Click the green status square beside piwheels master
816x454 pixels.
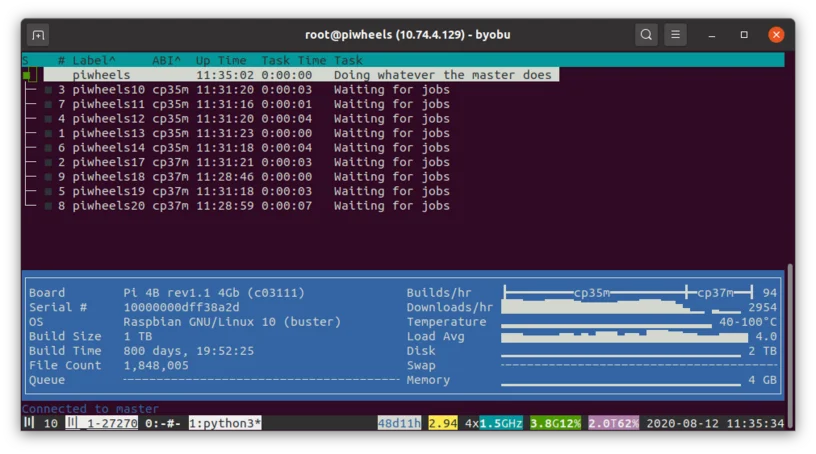click(x=27, y=75)
